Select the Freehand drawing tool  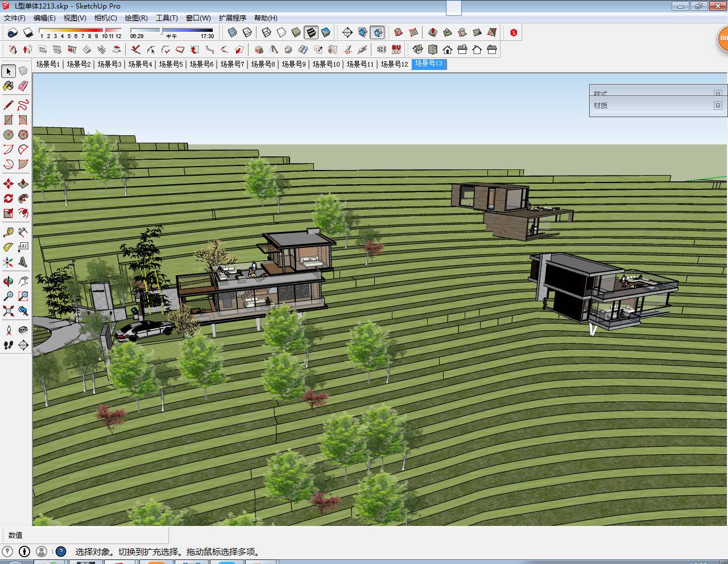23,105
